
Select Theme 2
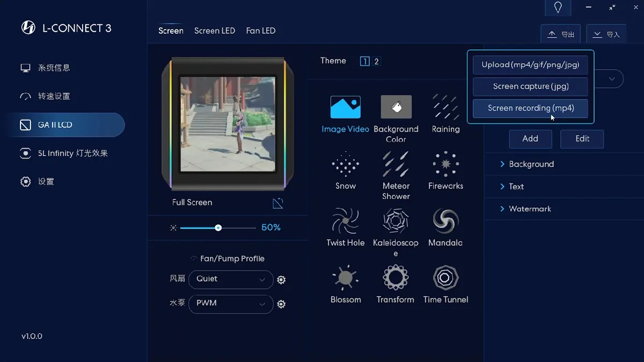376,61
